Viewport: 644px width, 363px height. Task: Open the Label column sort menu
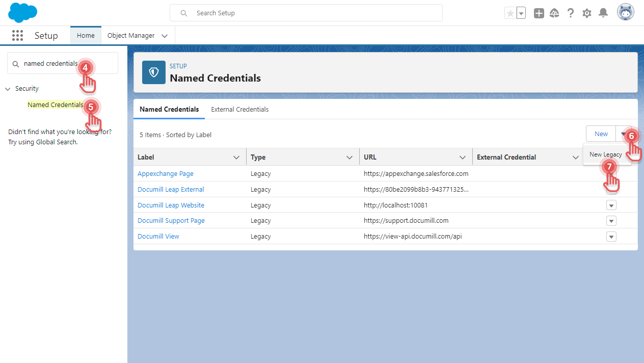click(x=236, y=158)
